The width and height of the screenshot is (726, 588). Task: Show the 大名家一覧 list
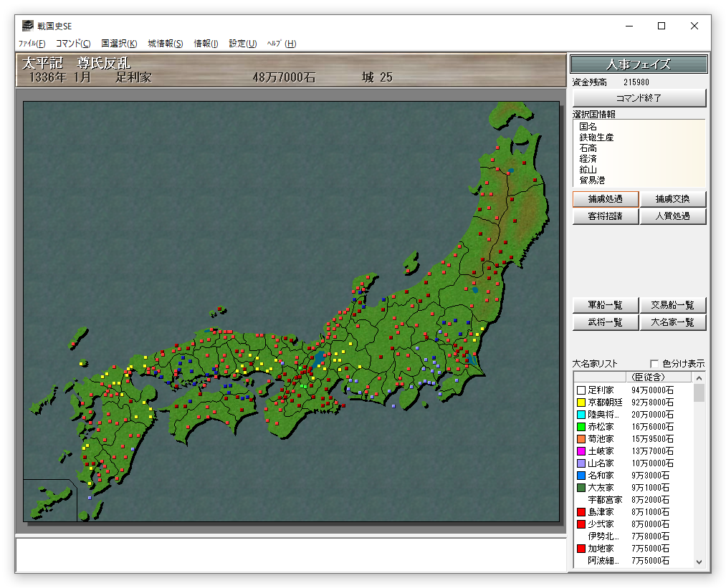(673, 322)
